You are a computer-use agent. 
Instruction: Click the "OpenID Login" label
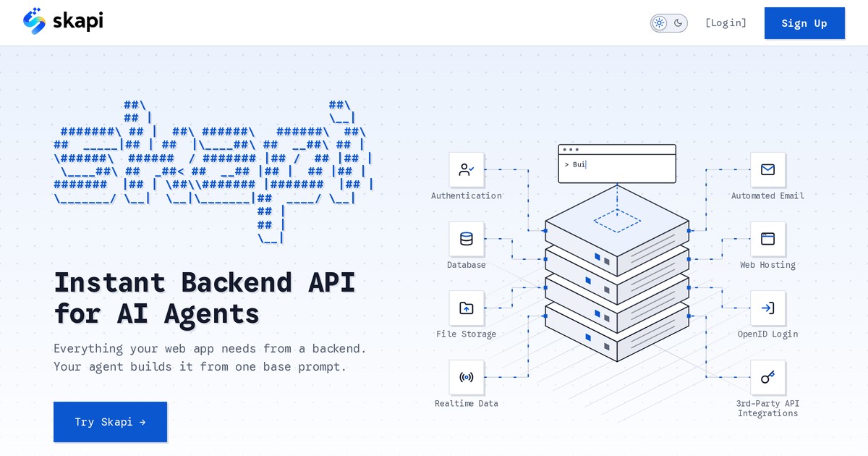(x=767, y=334)
